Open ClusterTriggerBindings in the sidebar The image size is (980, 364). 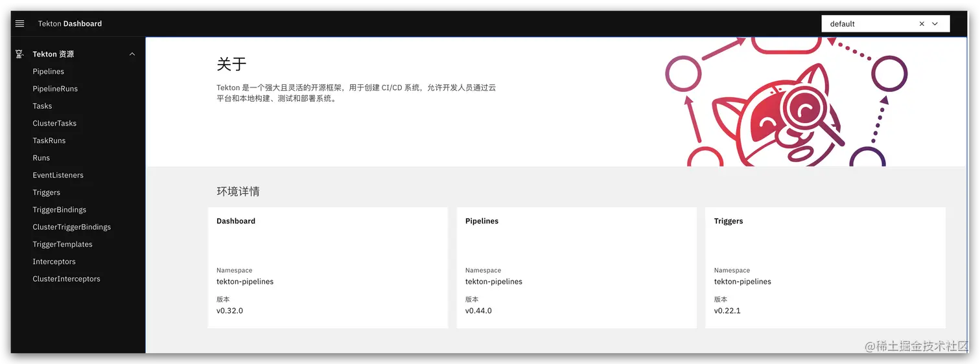coord(72,227)
